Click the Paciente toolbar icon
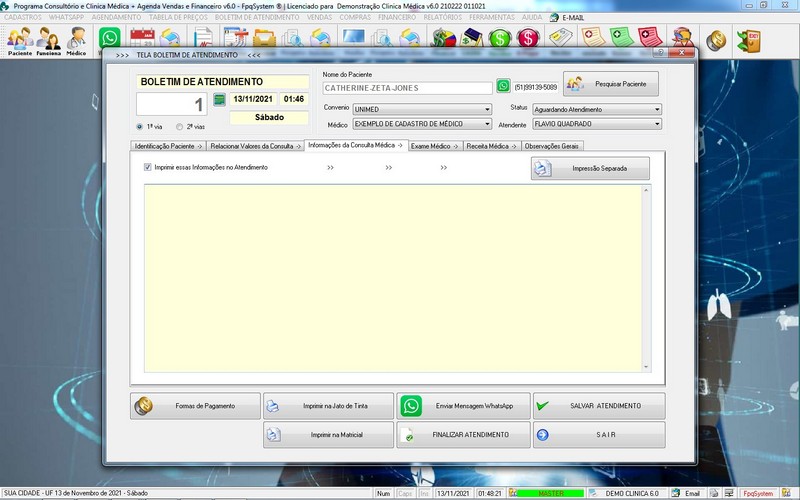The height and width of the screenshot is (500, 800). (x=19, y=41)
